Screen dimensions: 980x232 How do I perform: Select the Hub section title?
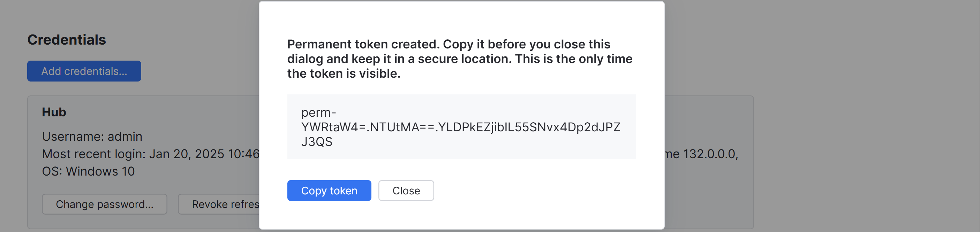[x=54, y=112]
